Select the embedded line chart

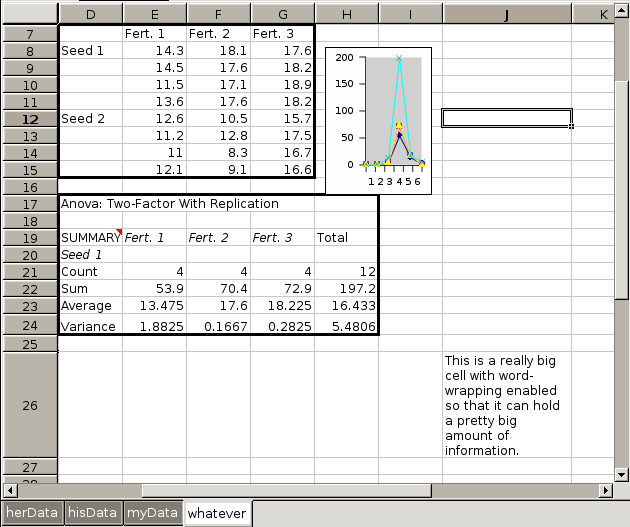coord(378,120)
